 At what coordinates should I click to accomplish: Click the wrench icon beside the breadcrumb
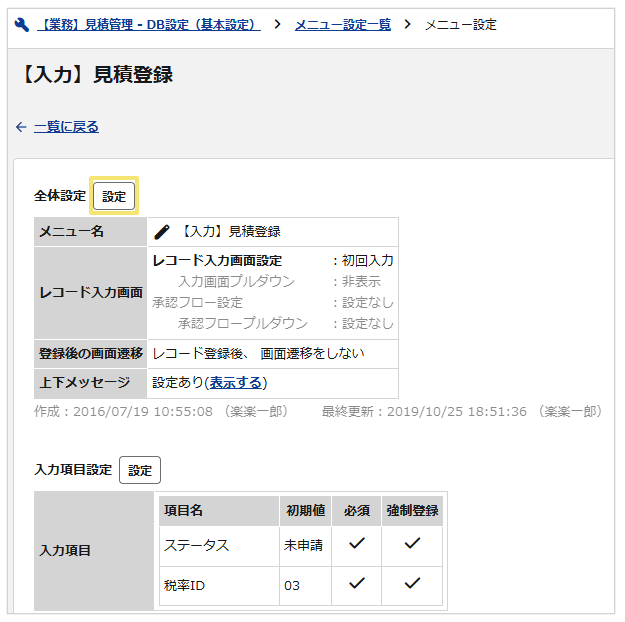tap(22, 25)
